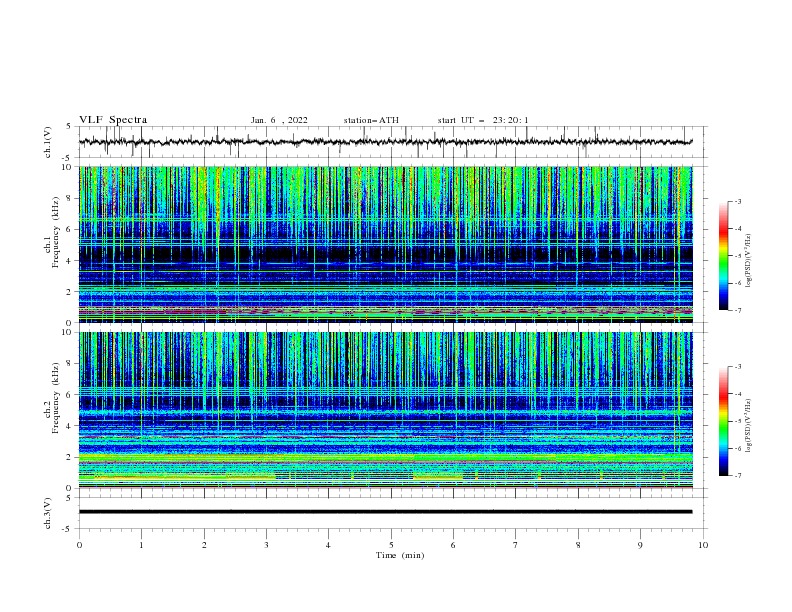Click the time-axis tick label "3"

coord(267,545)
